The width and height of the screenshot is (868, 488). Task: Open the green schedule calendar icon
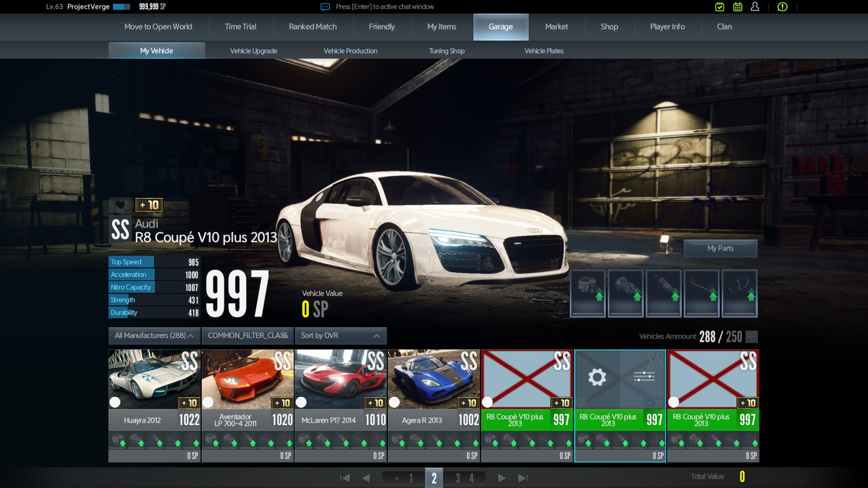pyautogui.click(x=737, y=7)
